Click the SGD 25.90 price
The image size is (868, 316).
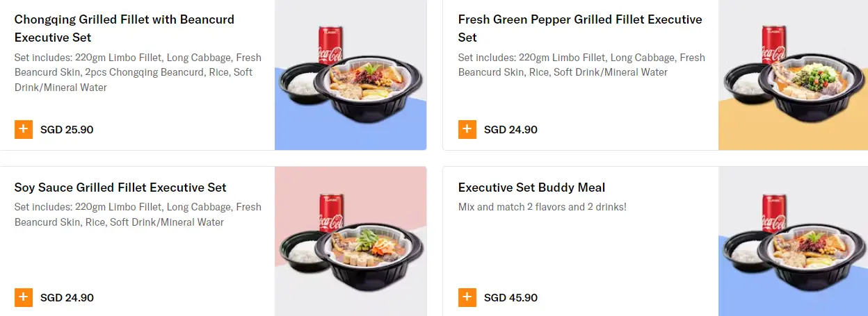[x=67, y=129]
